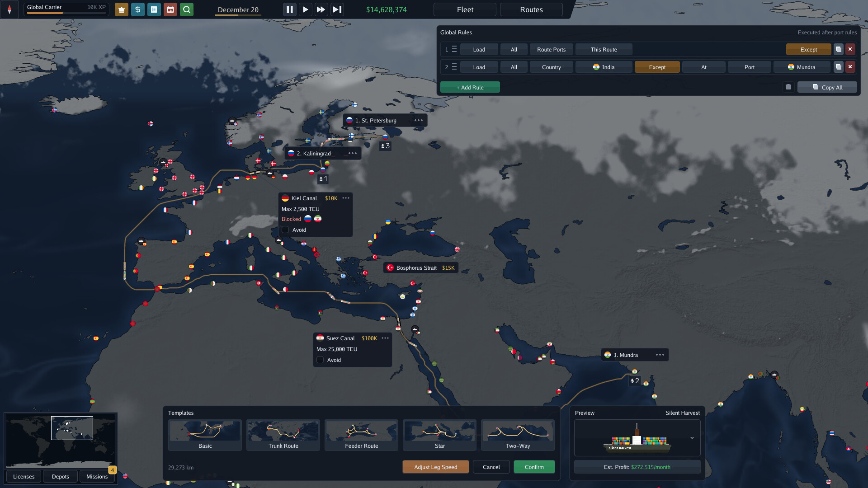Click the All selector in rule 2
The width and height of the screenshot is (868, 488).
pos(514,67)
